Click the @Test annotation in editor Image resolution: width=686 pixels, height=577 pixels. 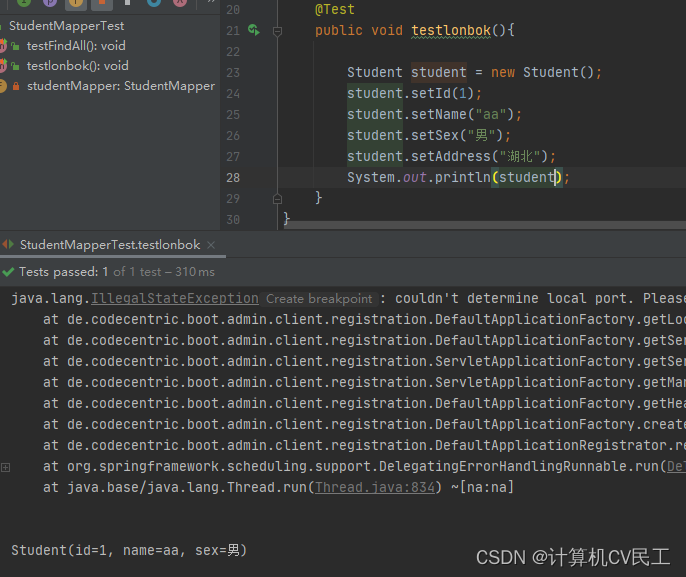click(335, 9)
